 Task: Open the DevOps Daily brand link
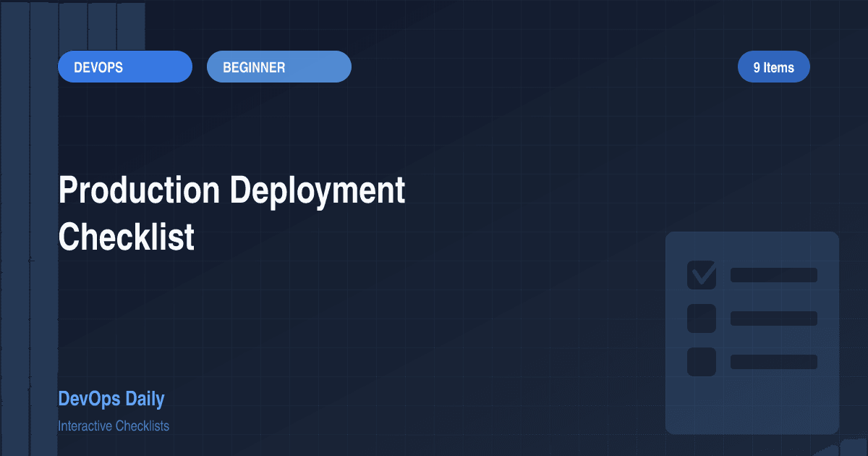pyautogui.click(x=111, y=399)
